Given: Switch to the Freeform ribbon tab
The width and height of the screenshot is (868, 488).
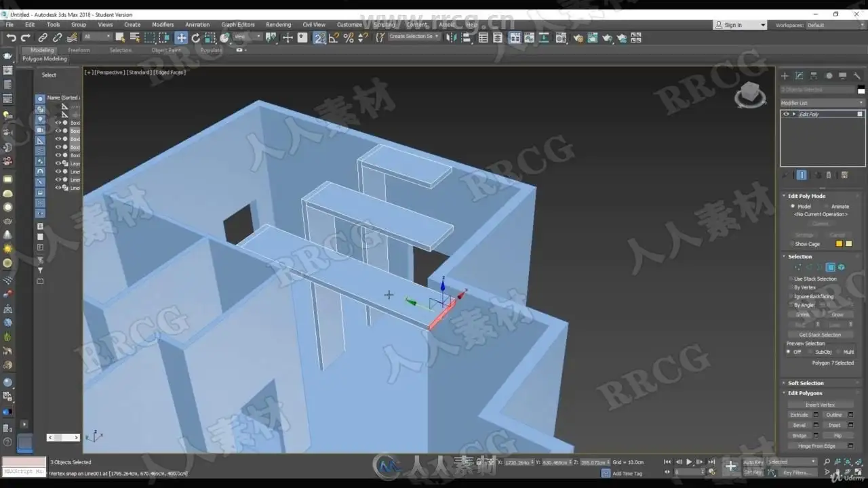Looking at the screenshot, I should 79,50.
